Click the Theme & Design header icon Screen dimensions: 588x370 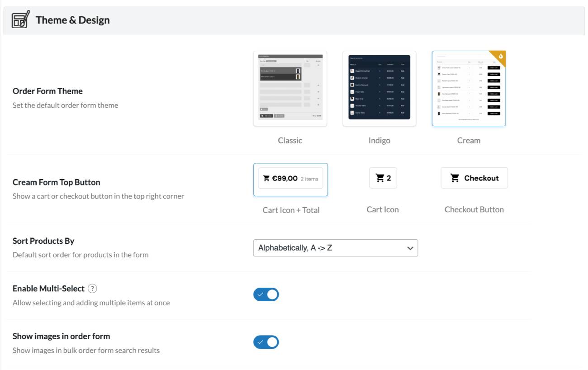tap(21, 19)
